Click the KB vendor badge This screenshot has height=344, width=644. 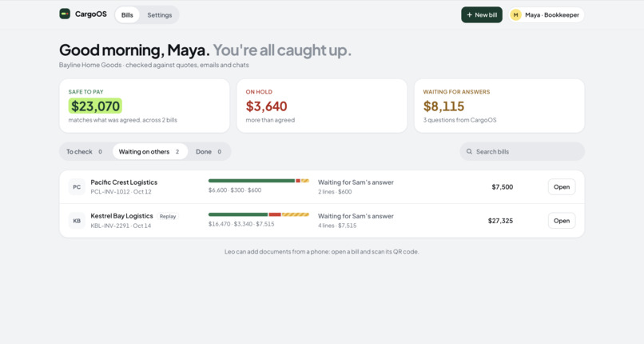click(77, 221)
